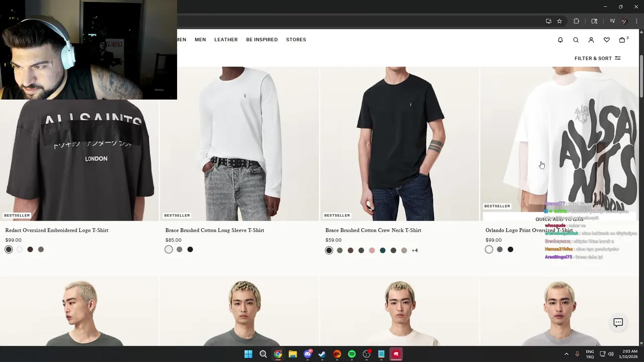Open the red app at taskbar end

pos(396,354)
